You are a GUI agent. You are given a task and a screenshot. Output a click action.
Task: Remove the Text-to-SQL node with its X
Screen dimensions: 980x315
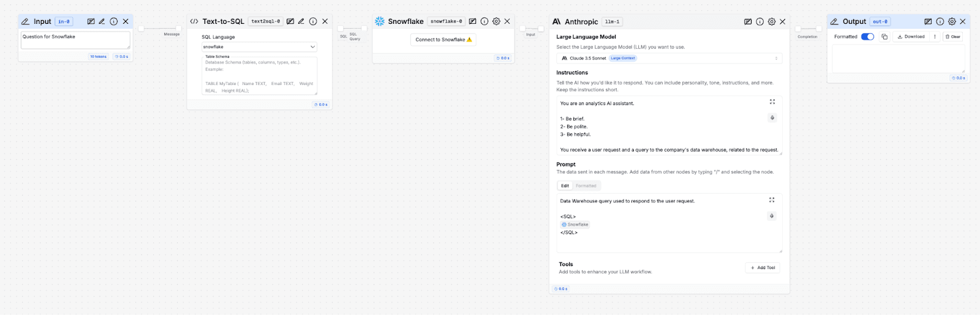pyautogui.click(x=325, y=21)
